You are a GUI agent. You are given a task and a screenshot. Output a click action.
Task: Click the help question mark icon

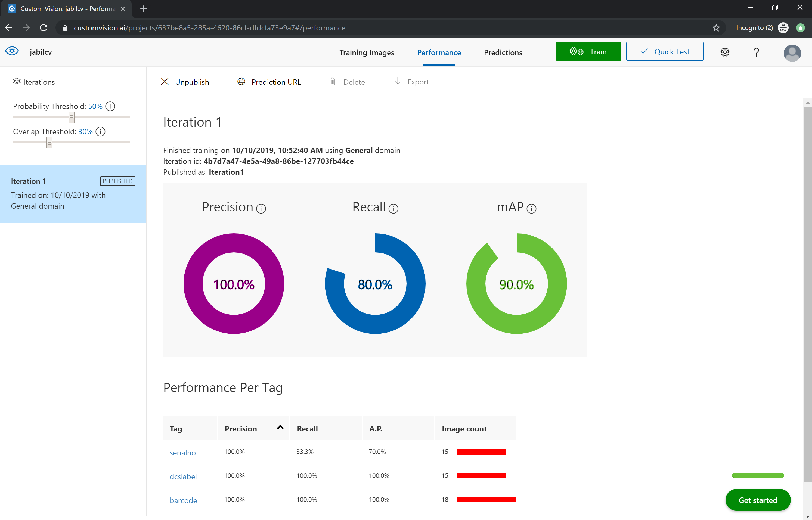[756, 52]
